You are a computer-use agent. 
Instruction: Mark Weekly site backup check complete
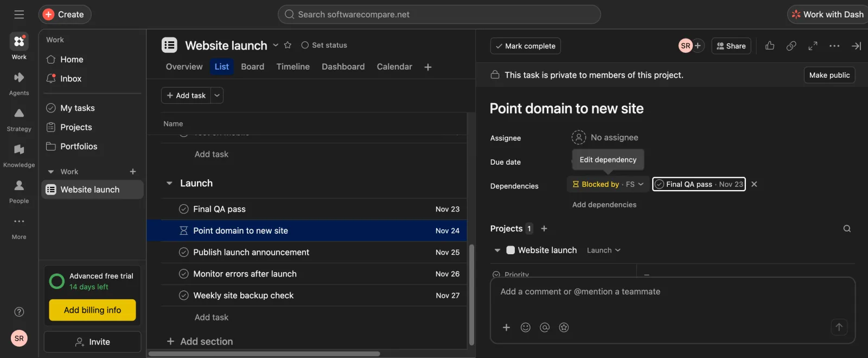pyautogui.click(x=184, y=296)
